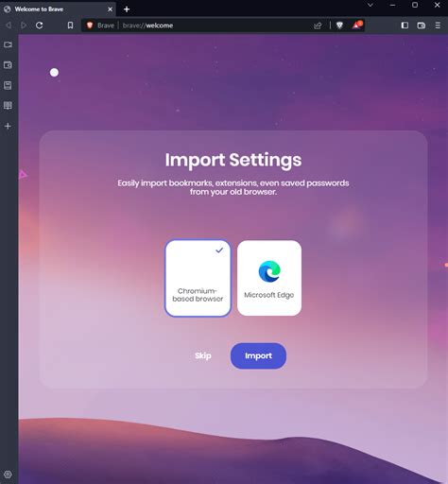Add new sidebar item with plus
Image resolution: width=448 pixels, height=484 pixels.
point(8,126)
